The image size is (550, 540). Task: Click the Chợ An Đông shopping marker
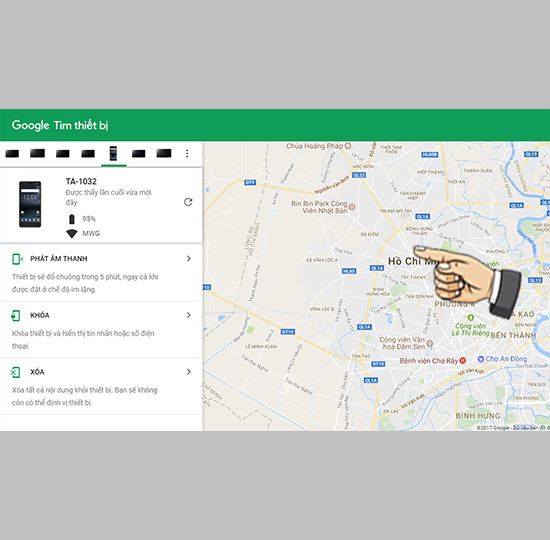pos(481,359)
